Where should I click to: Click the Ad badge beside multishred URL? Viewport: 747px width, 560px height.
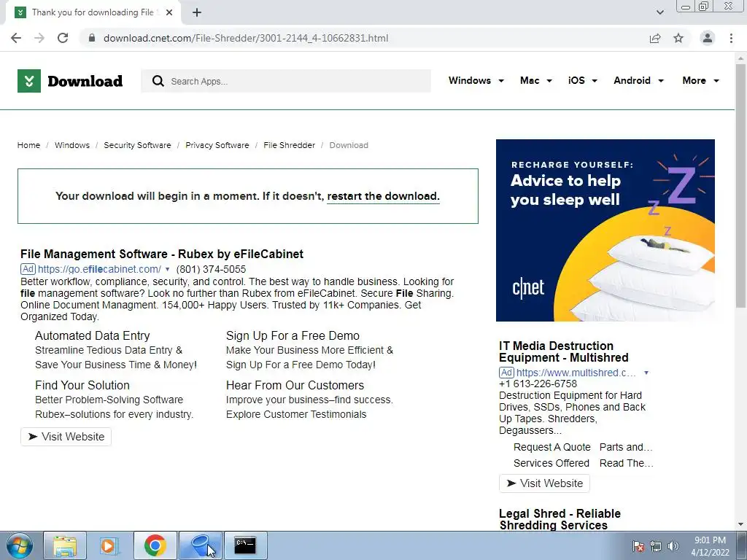tap(506, 373)
